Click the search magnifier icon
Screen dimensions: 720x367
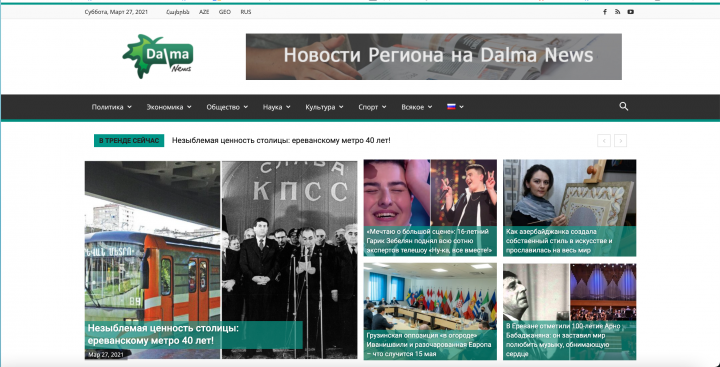click(x=624, y=107)
